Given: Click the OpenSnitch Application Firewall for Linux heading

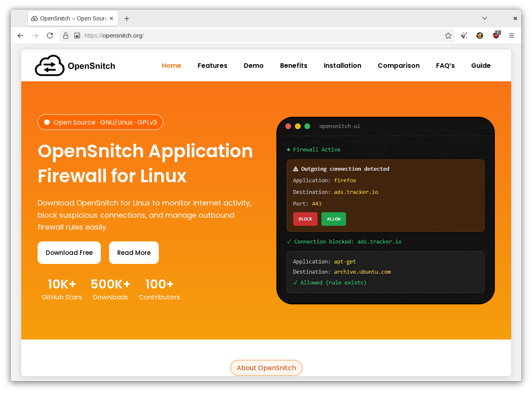Looking at the screenshot, I should pos(145,163).
